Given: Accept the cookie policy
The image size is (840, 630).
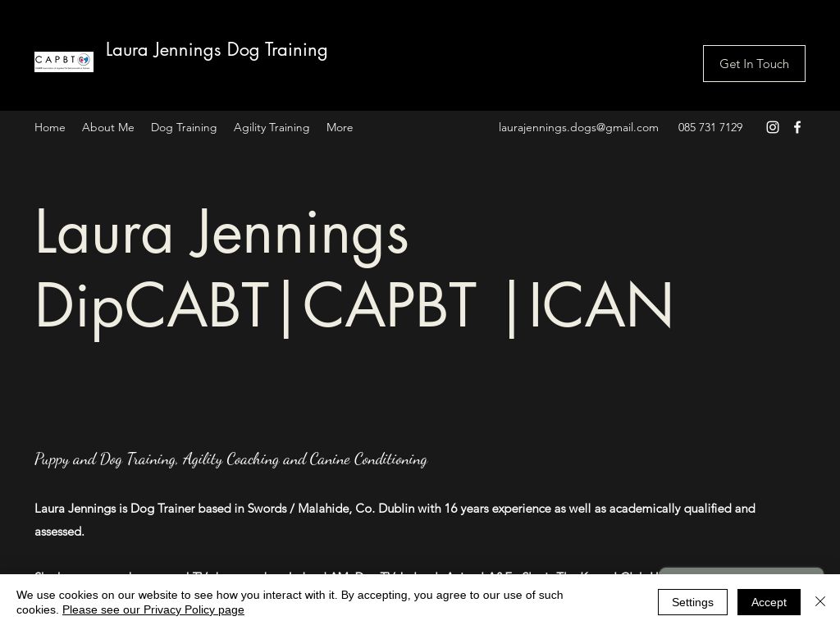Looking at the screenshot, I should click(x=769, y=601).
